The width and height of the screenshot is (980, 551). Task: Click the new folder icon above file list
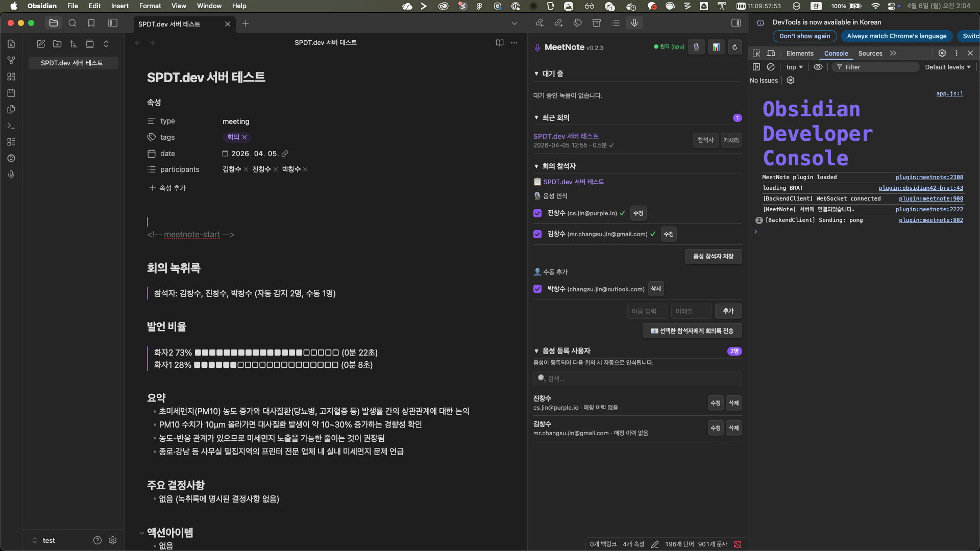click(57, 44)
